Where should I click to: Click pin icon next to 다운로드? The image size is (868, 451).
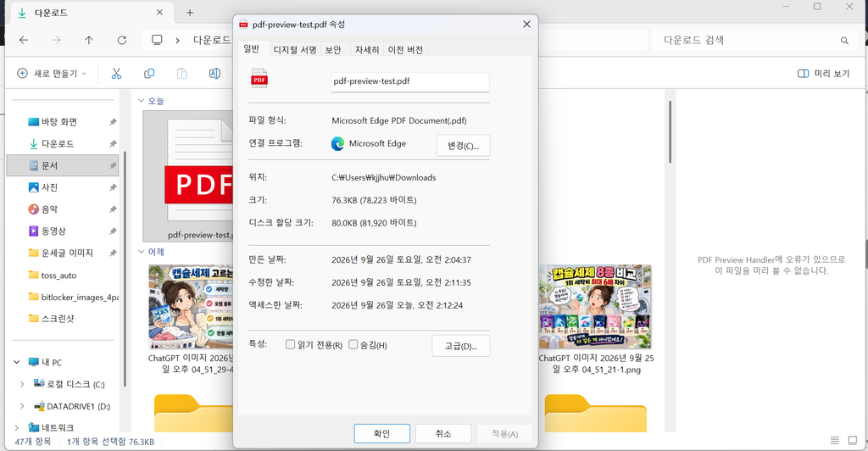[113, 144]
